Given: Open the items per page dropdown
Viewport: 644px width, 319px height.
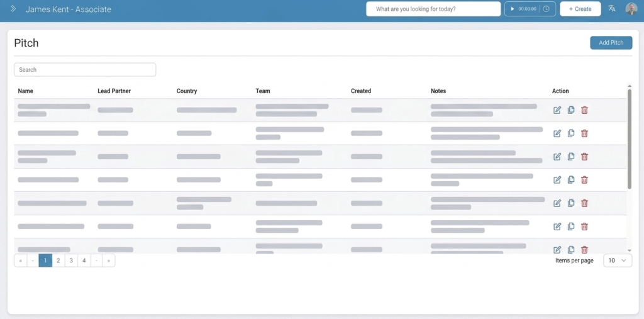Looking at the screenshot, I should 617,260.
